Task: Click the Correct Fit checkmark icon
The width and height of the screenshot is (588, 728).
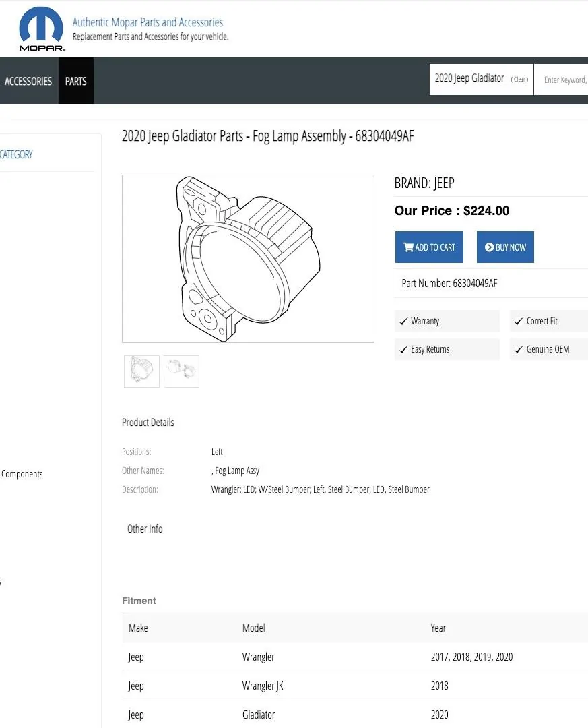Action: [x=519, y=322]
